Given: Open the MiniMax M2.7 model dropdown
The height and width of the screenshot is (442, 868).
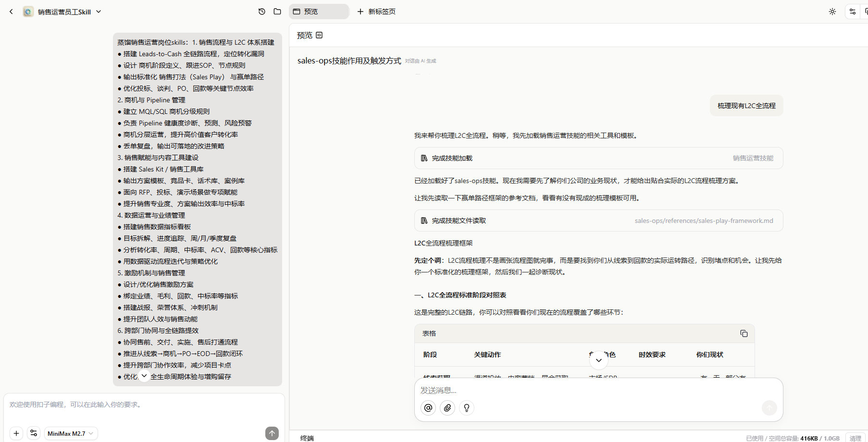Looking at the screenshot, I should (x=71, y=433).
